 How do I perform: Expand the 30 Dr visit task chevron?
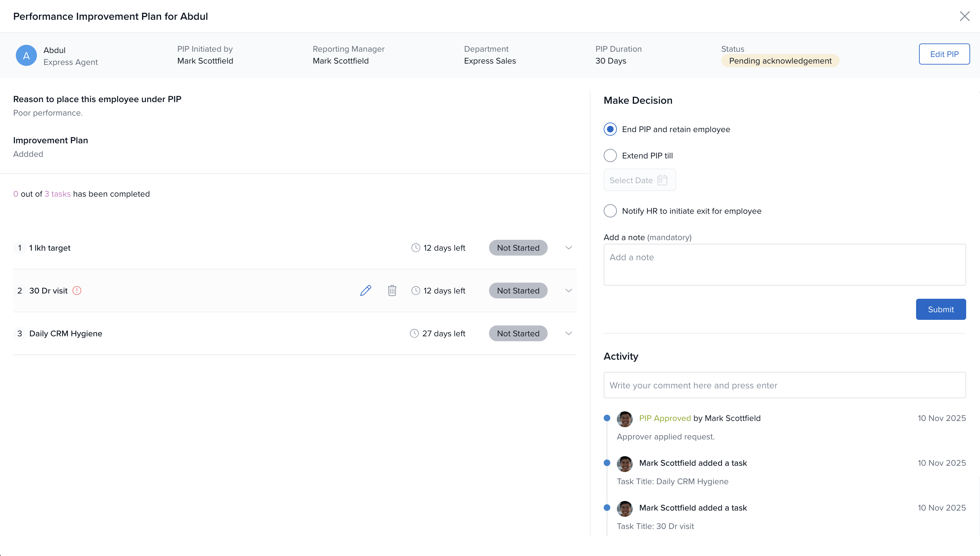pos(568,291)
